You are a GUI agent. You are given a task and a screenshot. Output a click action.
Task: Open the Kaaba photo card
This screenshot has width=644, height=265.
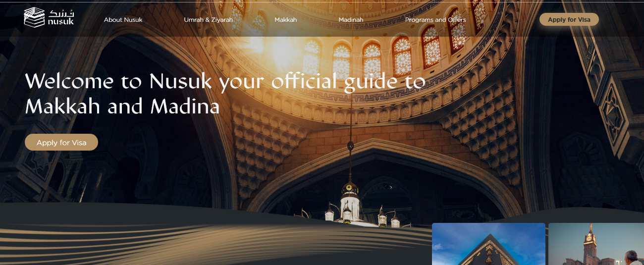pyautogui.click(x=488, y=244)
